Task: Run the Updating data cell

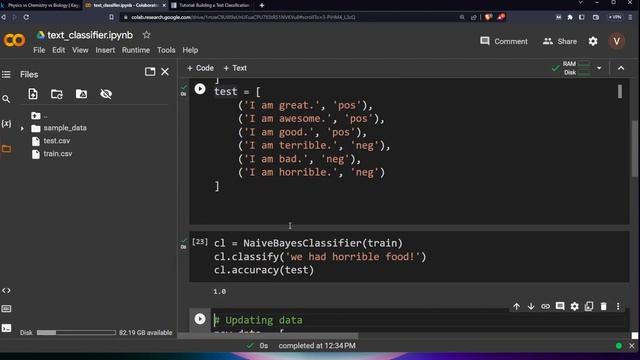Action: tap(200, 319)
